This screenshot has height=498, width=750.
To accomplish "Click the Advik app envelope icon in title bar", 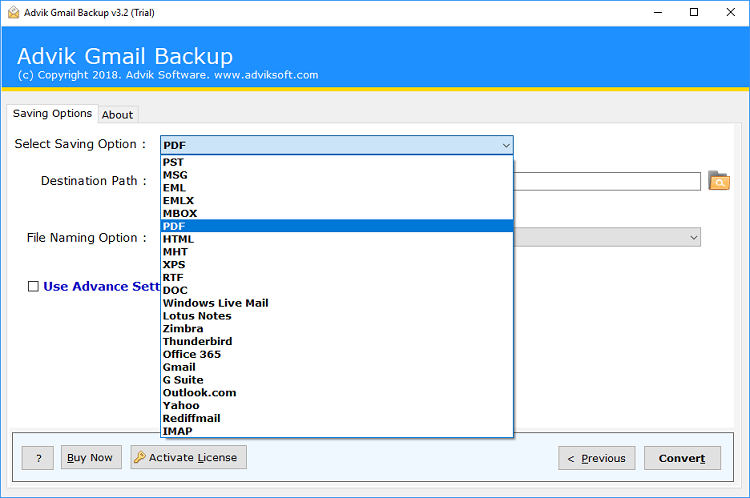I will click(14, 12).
